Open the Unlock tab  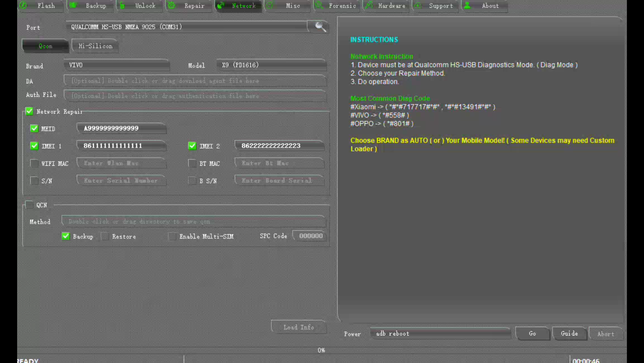[140, 6]
